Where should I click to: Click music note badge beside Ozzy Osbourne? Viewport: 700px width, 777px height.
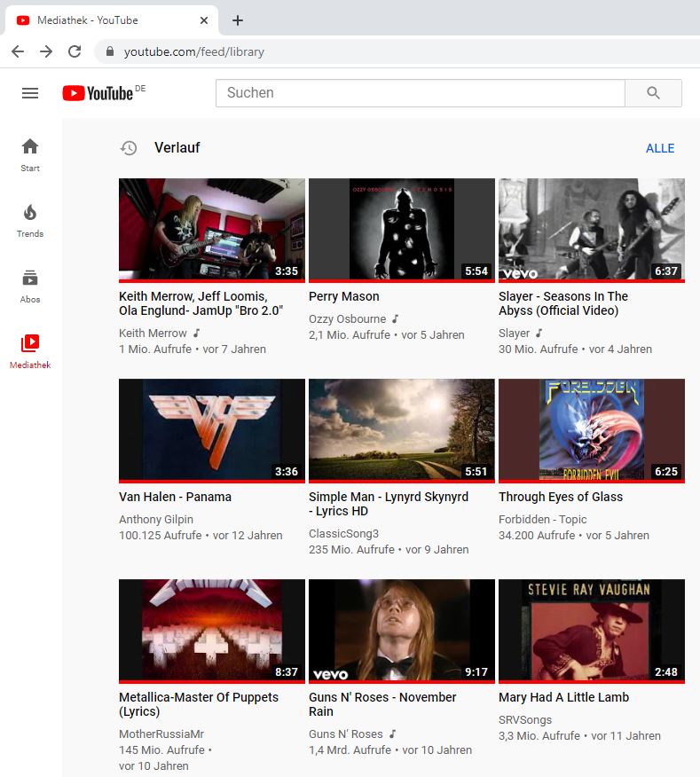[395, 318]
